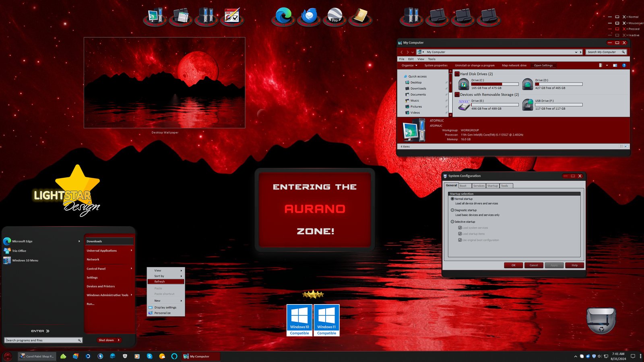
Task: Toggle Use original boot configuration checkbox
Action: point(460,240)
